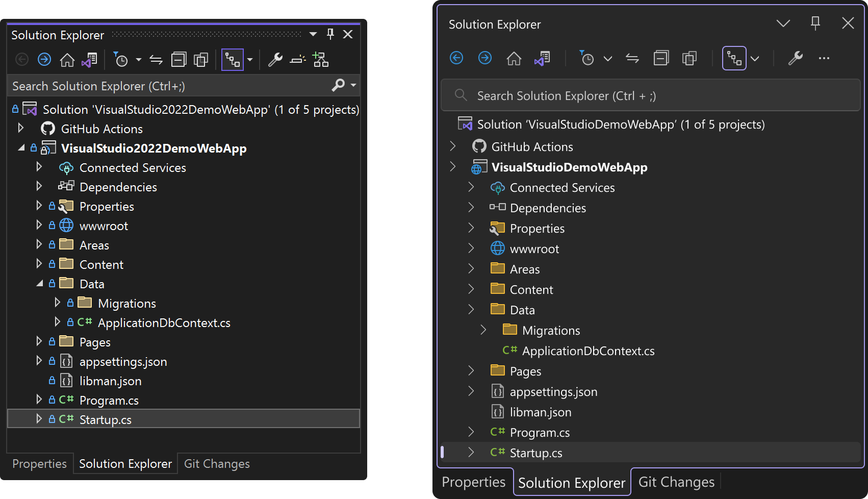
Task: Open more toolbar options via ellipsis icon
Action: pyautogui.click(x=824, y=58)
